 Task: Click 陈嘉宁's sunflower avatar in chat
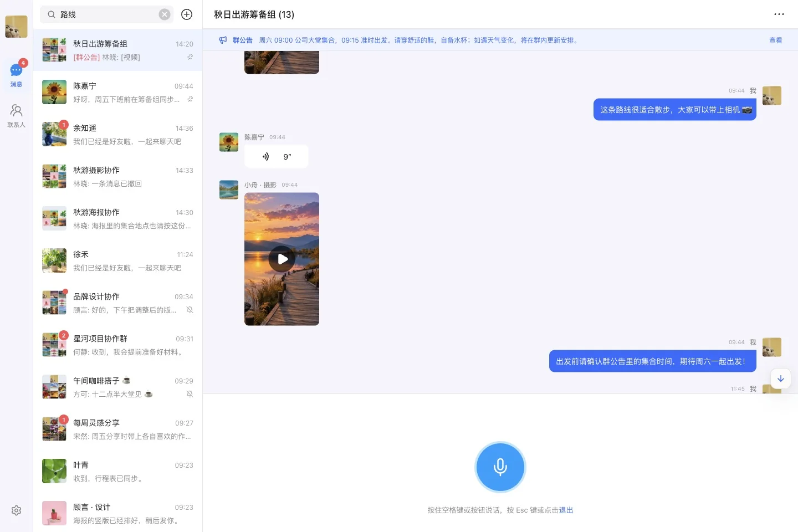coord(229,142)
